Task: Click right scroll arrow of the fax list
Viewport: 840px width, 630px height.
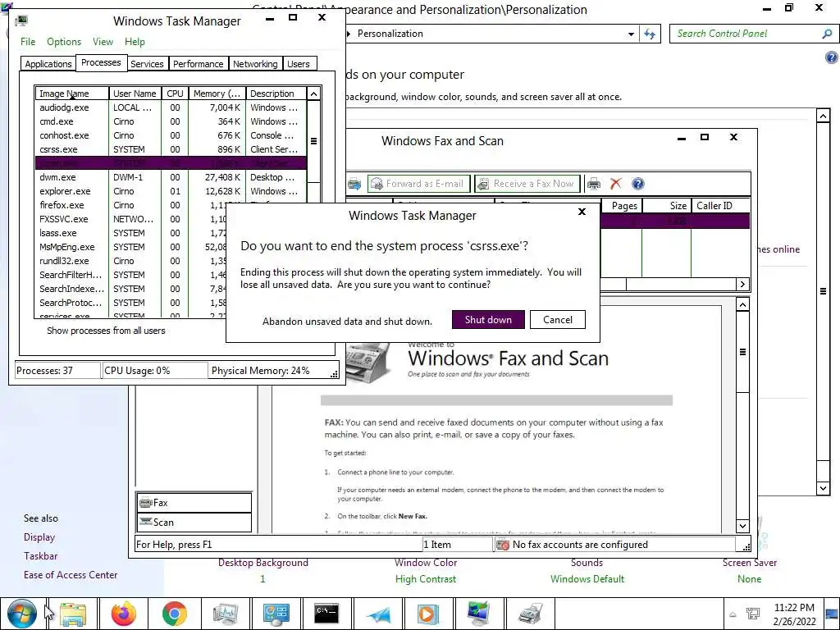Action: (742, 284)
